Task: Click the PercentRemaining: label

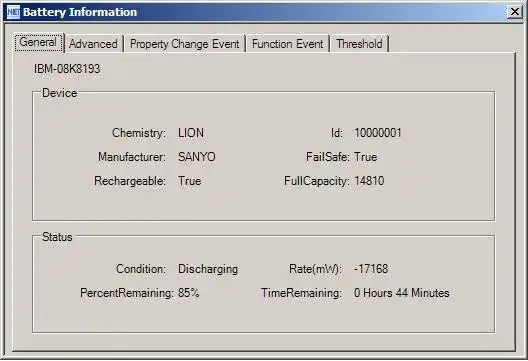Action: [x=127, y=293]
